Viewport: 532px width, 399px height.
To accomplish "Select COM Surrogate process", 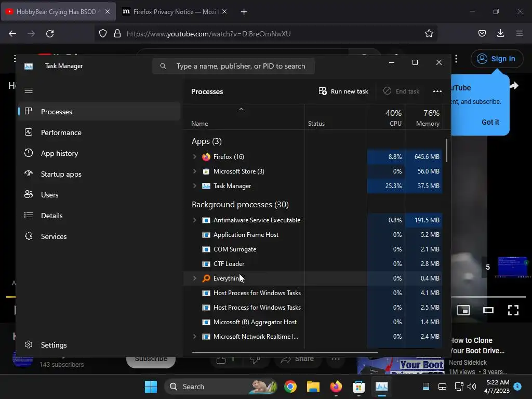I will (x=313, y=249).
